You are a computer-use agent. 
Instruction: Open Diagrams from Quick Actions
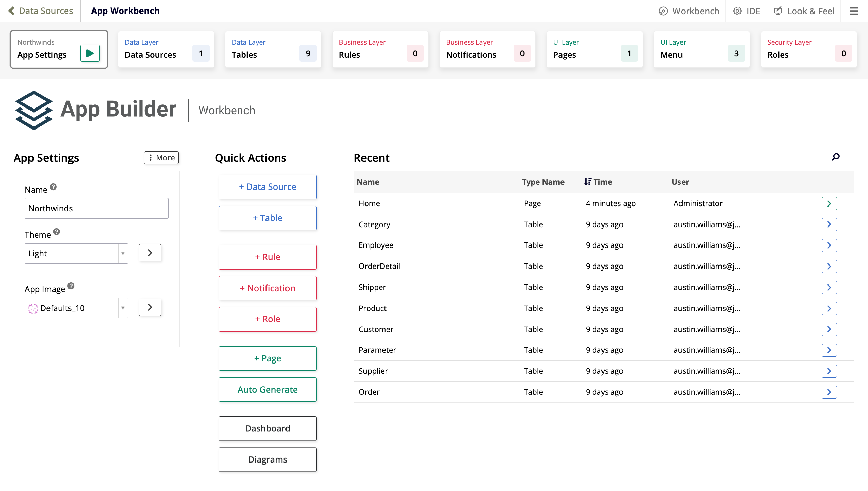pyautogui.click(x=267, y=459)
